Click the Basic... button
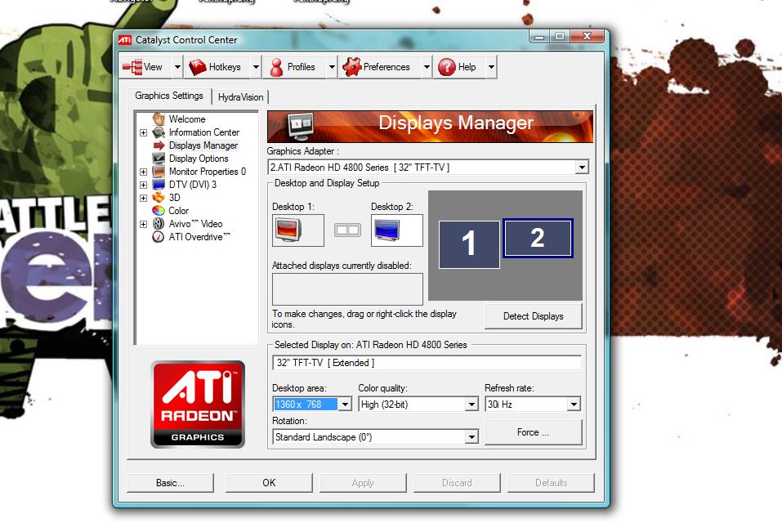This screenshot has height=532, width=782. click(x=170, y=483)
